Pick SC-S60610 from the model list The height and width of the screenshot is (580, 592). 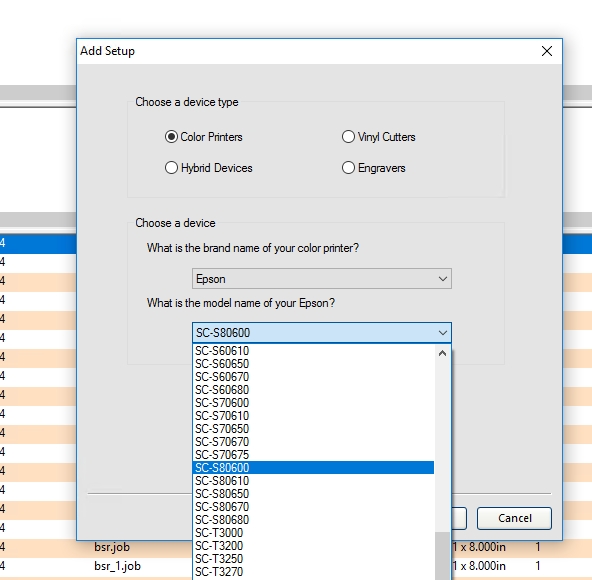point(313,351)
